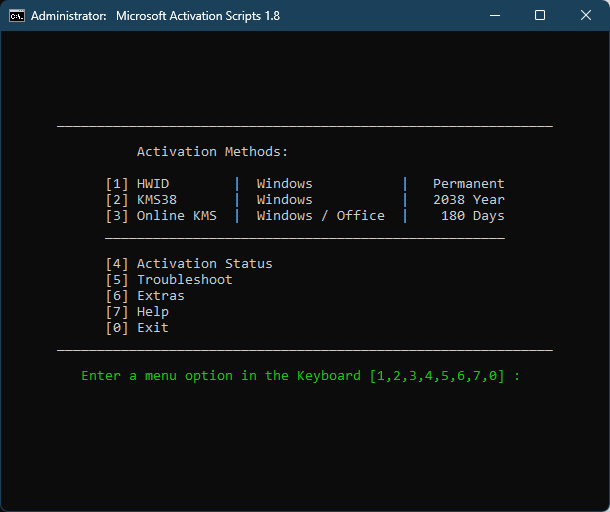Open the [5] Troubleshoot menu item
The height and width of the screenshot is (512, 610).
pyautogui.click(x=168, y=280)
